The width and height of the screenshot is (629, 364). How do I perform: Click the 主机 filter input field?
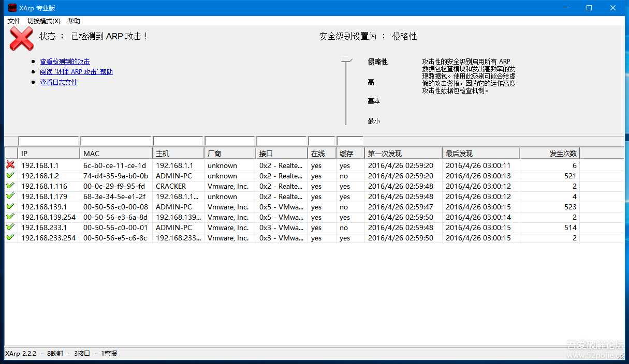click(178, 141)
